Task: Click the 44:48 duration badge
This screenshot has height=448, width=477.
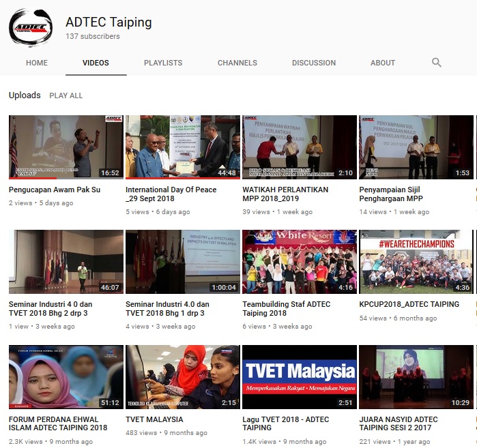Action: [227, 173]
